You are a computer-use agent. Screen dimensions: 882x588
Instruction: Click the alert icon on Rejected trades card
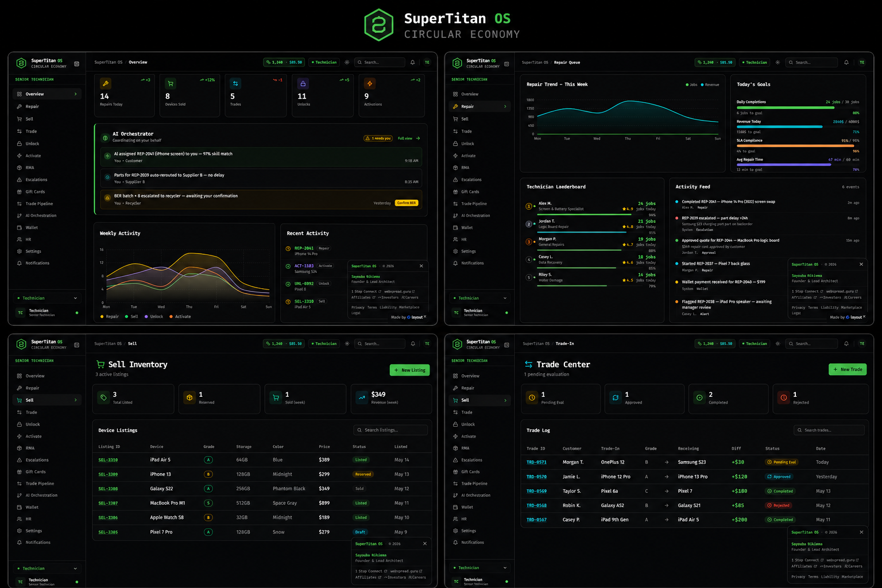(784, 397)
